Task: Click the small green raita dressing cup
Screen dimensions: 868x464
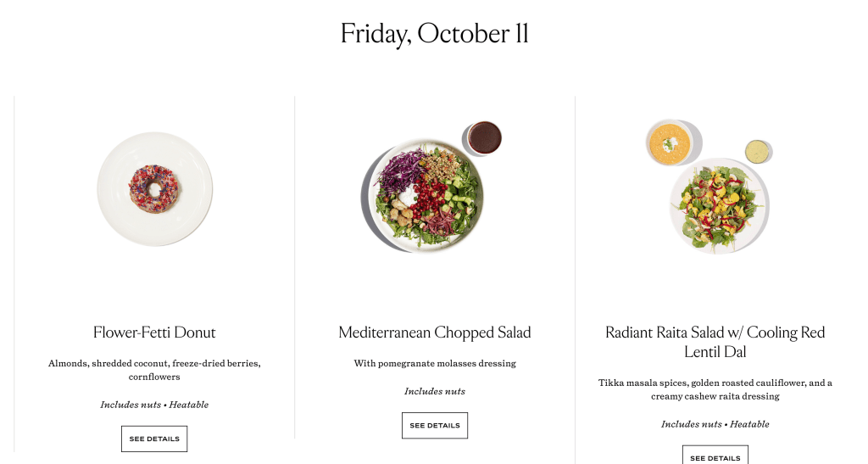Action: pos(756,151)
